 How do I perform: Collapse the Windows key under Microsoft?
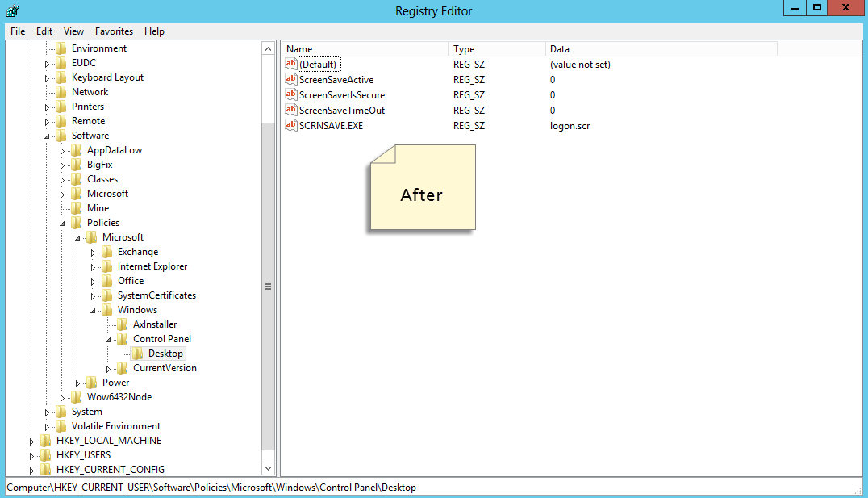[x=92, y=309]
